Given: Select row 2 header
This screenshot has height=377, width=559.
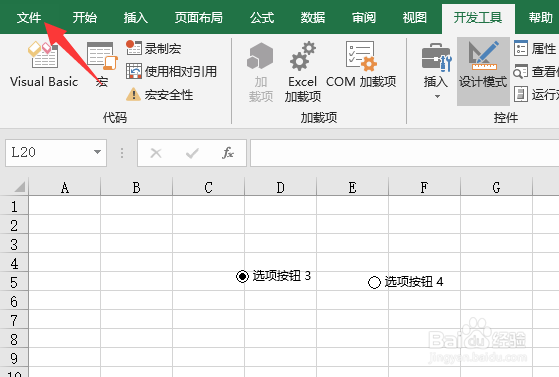Looking at the screenshot, I should [x=14, y=225].
